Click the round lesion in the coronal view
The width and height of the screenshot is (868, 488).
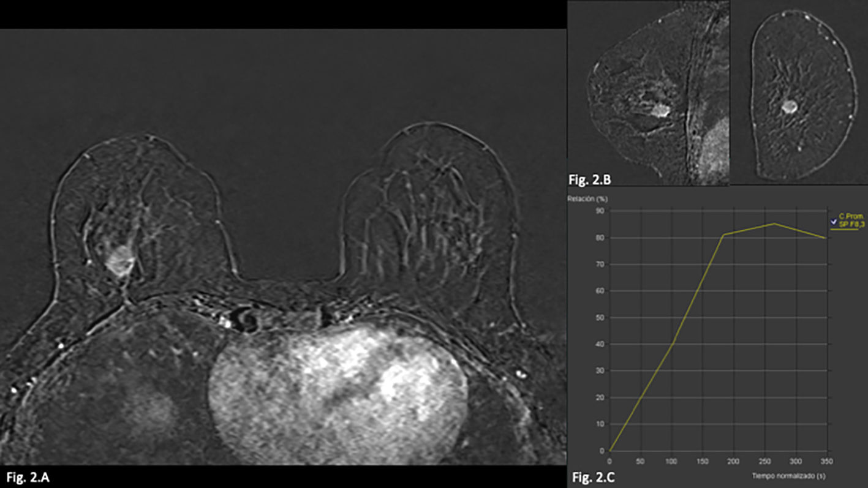tap(790, 107)
